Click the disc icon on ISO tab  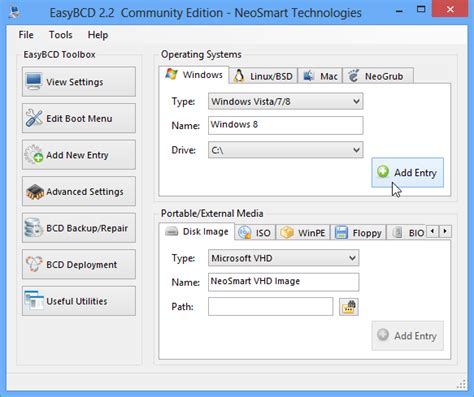click(x=245, y=232)
